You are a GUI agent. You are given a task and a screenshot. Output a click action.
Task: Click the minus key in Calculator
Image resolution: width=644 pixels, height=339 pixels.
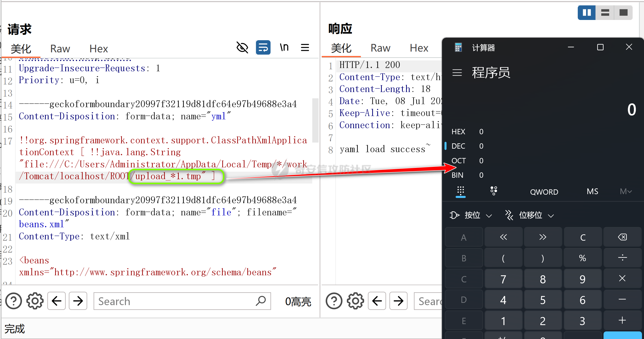(622, 300)
